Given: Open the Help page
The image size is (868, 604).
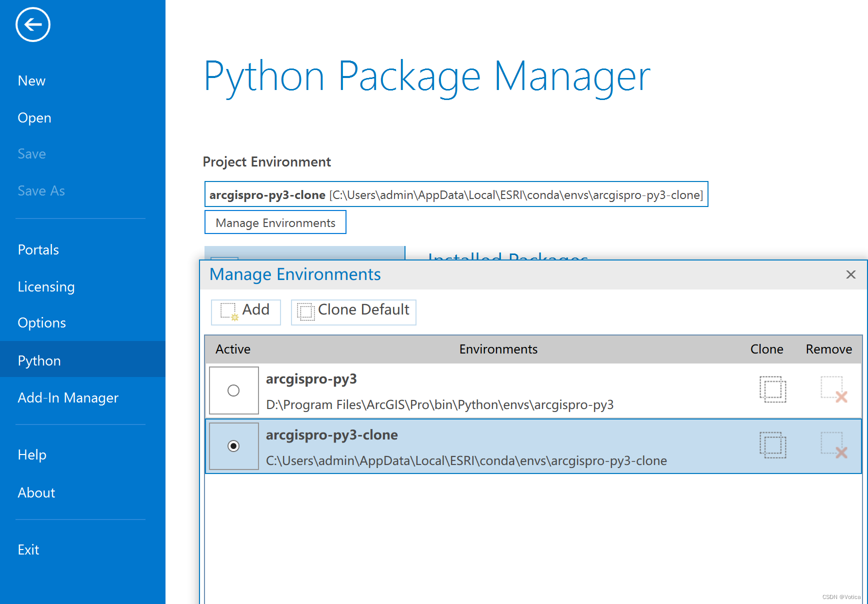Looking at the screenshot, I should [x=32, y=455].
